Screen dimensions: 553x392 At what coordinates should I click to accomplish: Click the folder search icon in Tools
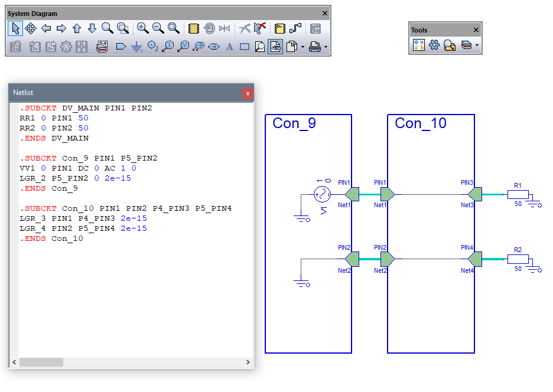450,45
